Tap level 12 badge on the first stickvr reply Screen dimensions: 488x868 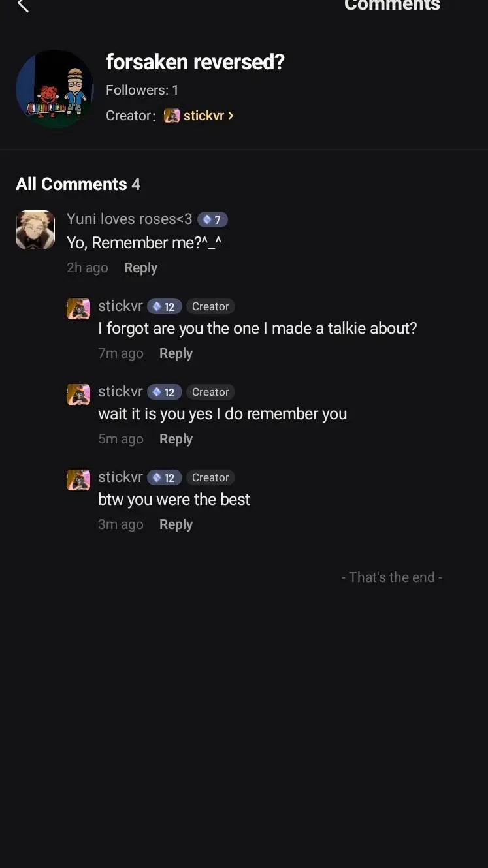165,307
